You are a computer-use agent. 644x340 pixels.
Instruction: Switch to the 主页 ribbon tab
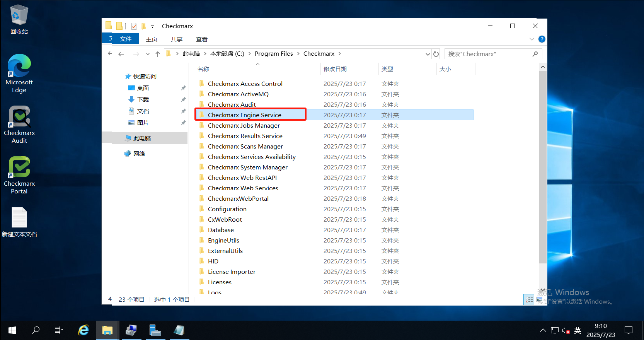[152, 39]
